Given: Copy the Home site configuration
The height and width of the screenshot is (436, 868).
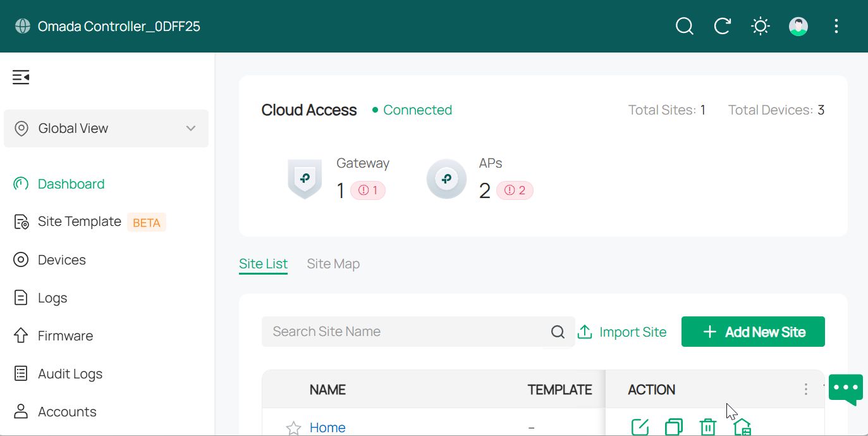Looking at the screenshot, I should pyautogui.click(x=674, y=427).
